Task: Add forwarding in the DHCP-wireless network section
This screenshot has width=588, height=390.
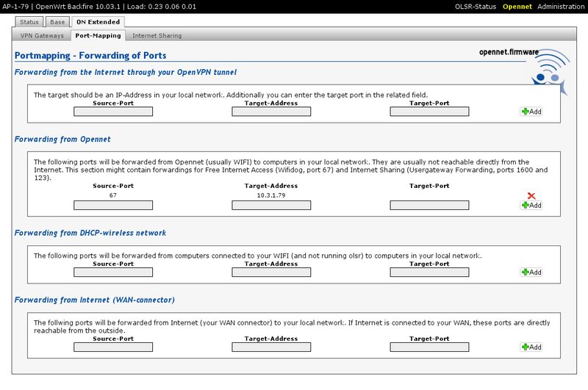Action: tap(531, 272)
